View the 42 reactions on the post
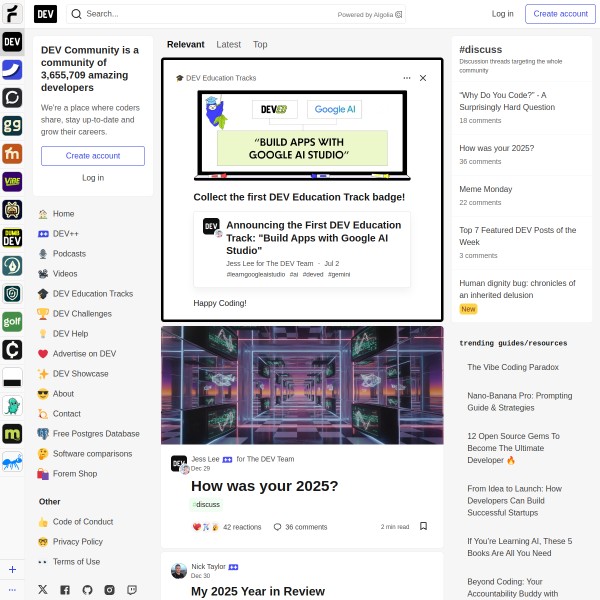 pyautogui.click(x=227, y=527)
